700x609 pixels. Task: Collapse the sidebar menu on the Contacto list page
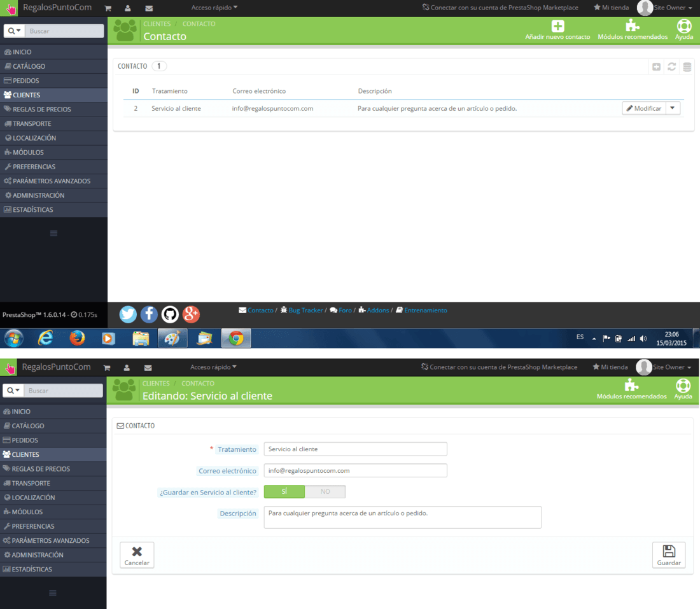coord(53,233)
